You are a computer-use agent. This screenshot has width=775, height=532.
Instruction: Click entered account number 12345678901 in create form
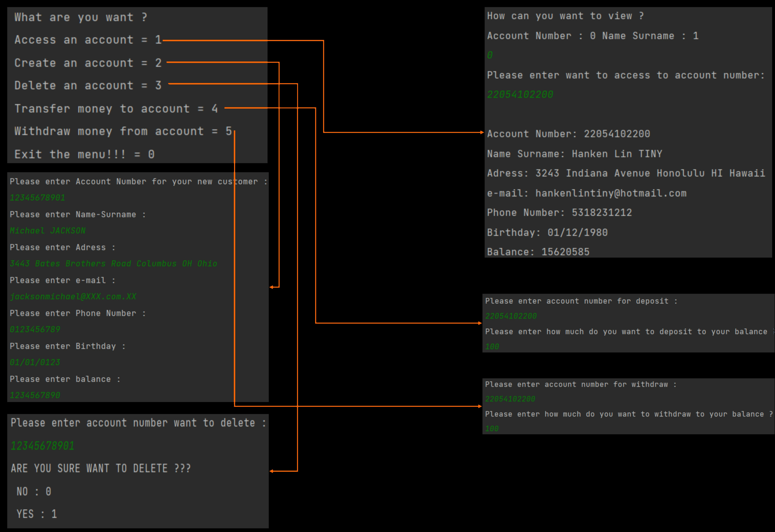click(x=37, y=198)
